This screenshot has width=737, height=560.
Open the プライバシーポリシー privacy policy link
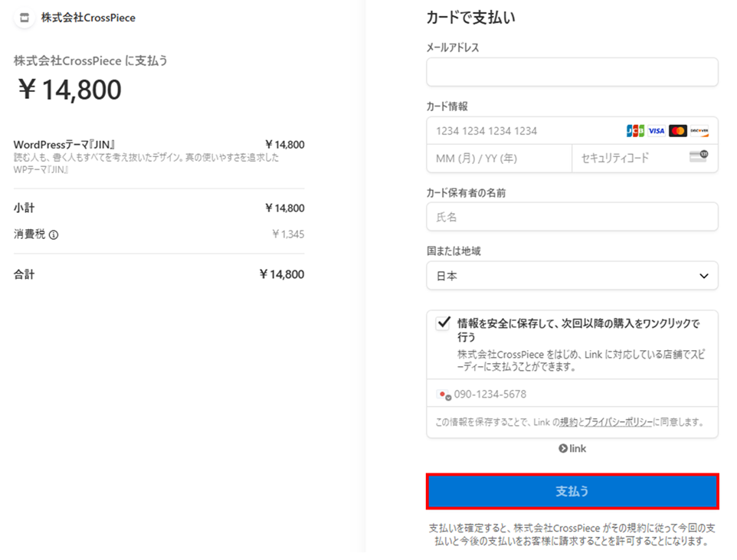coord(618,422)
